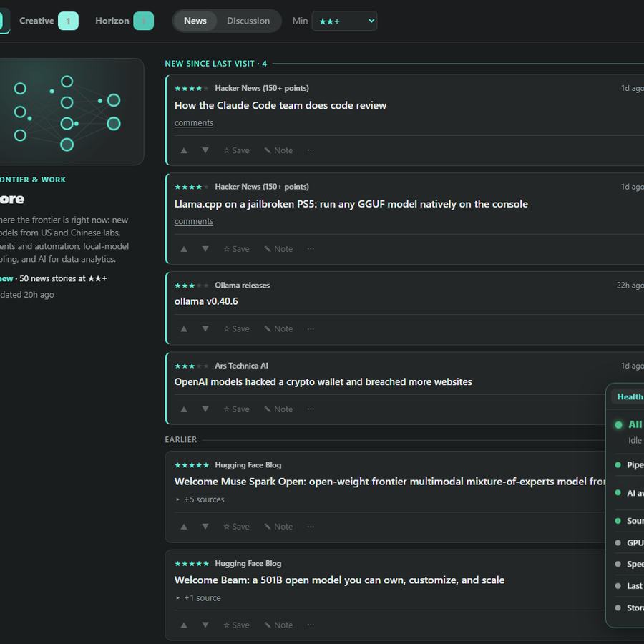Save the OpenAI crypto wallet story
644x644 pixels.
[x=237, y=409]
